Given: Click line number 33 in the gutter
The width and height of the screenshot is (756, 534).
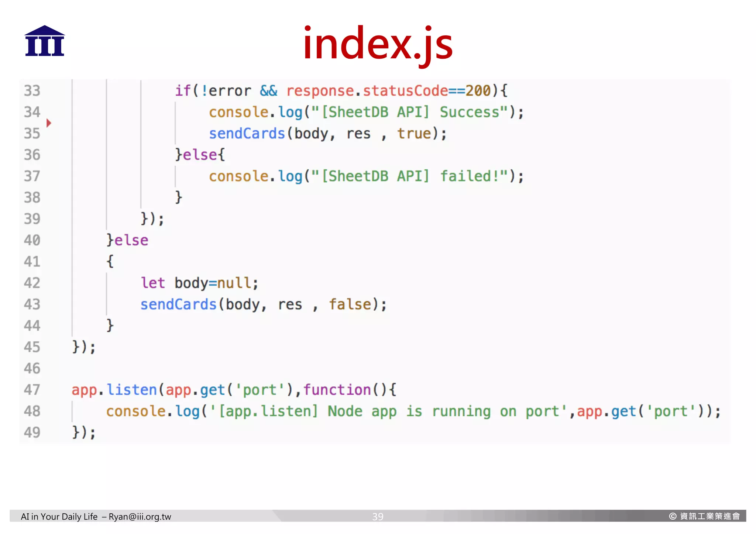Looking at the screenshot, I should point(32,91).
